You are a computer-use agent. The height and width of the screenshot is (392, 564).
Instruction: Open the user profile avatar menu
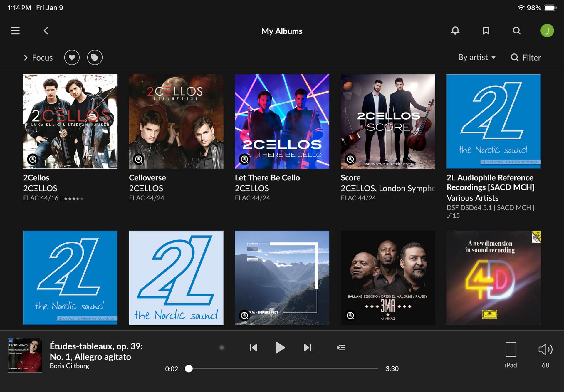click(547, 31)
